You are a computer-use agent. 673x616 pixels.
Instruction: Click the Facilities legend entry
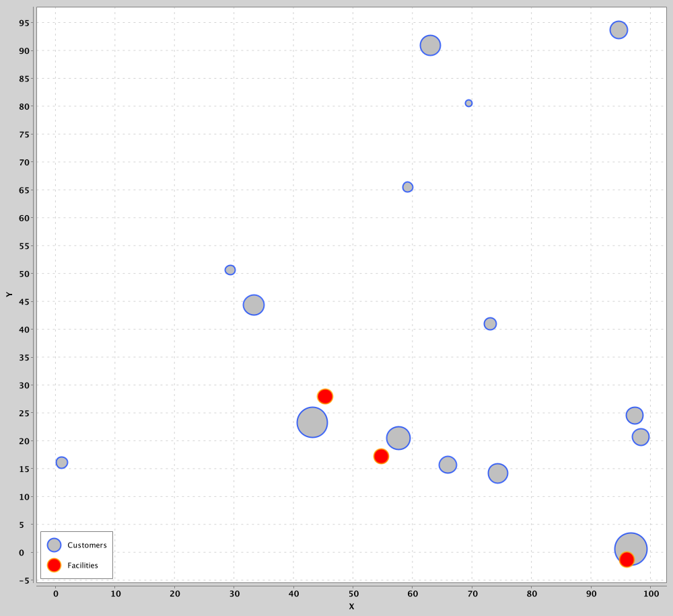(x=73, y=566)
